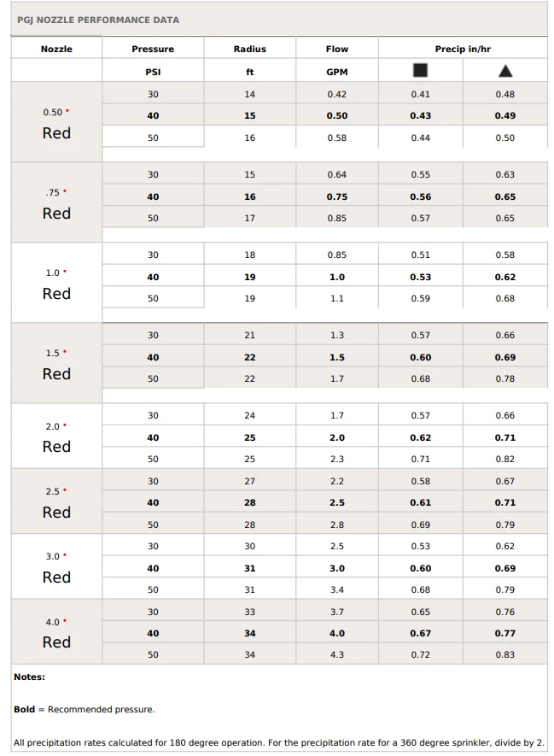This screenshot has width=554, height=756.
Task: Click the Nozzle column header
Action: [56, 49]
